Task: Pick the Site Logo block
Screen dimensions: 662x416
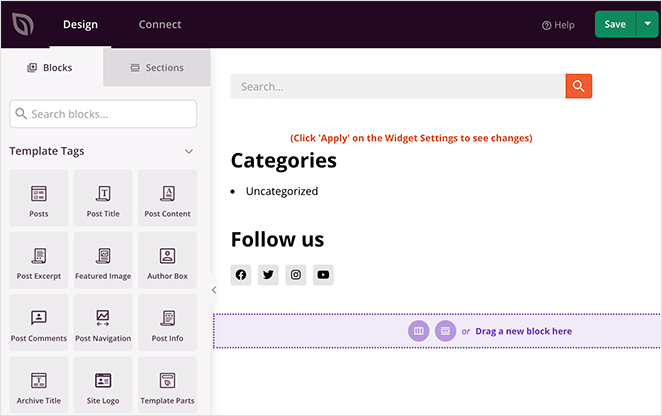Action: pos(103,385)
